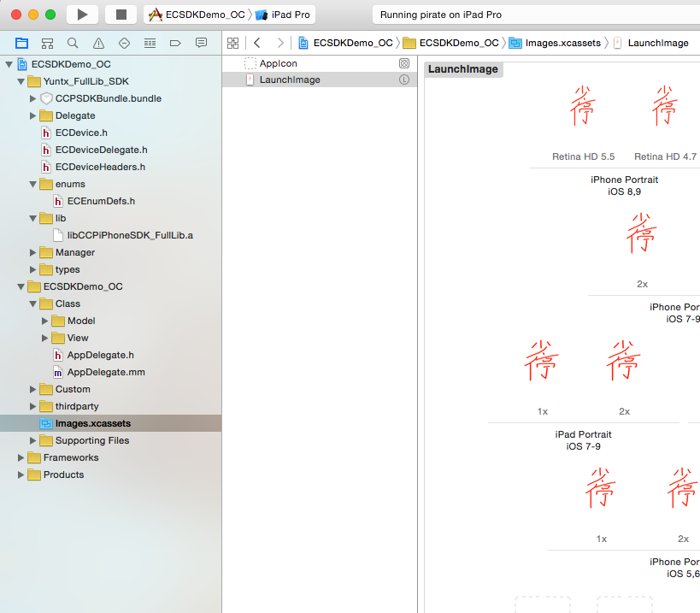Viewport: 700px width, 613px height.
Task: Expand the types folder
Action: pyautogui.click(x=32, y=269)
